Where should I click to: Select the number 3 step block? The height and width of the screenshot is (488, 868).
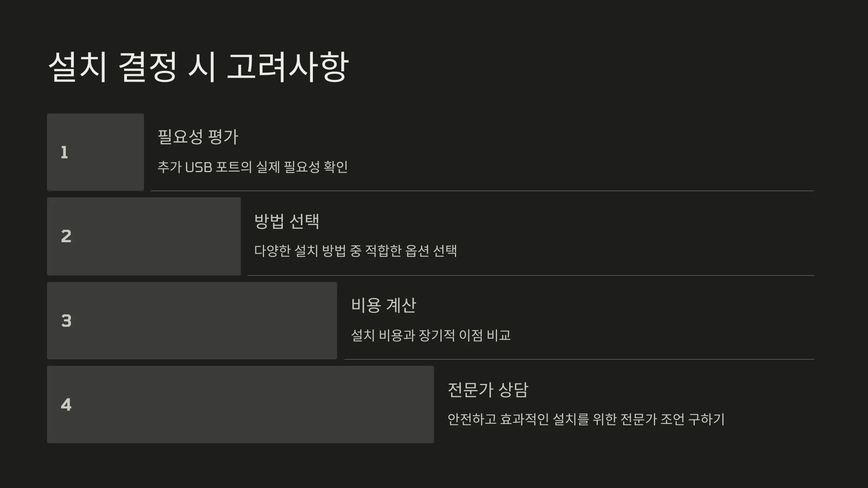coord(192,321)
